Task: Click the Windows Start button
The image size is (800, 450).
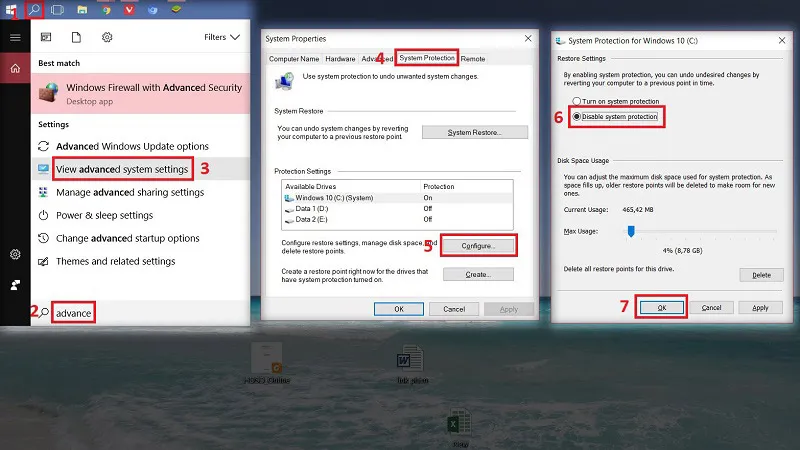Action: pos(9,9)
